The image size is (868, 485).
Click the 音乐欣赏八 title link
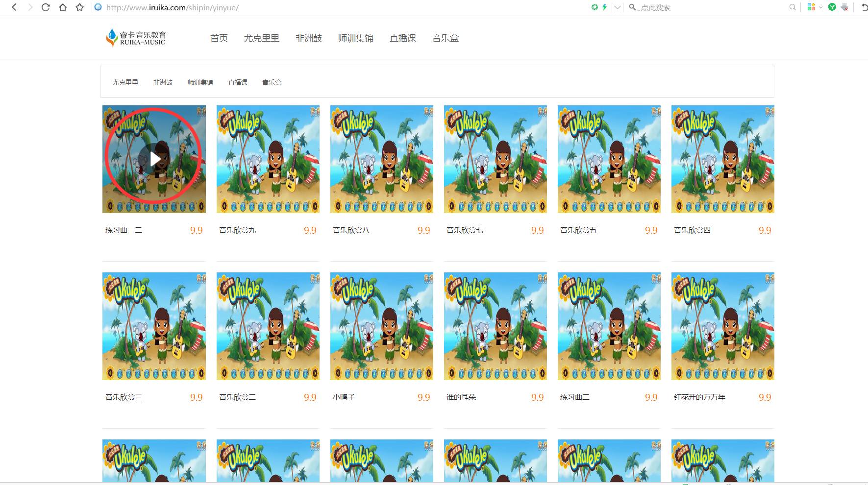click(351, 230)
